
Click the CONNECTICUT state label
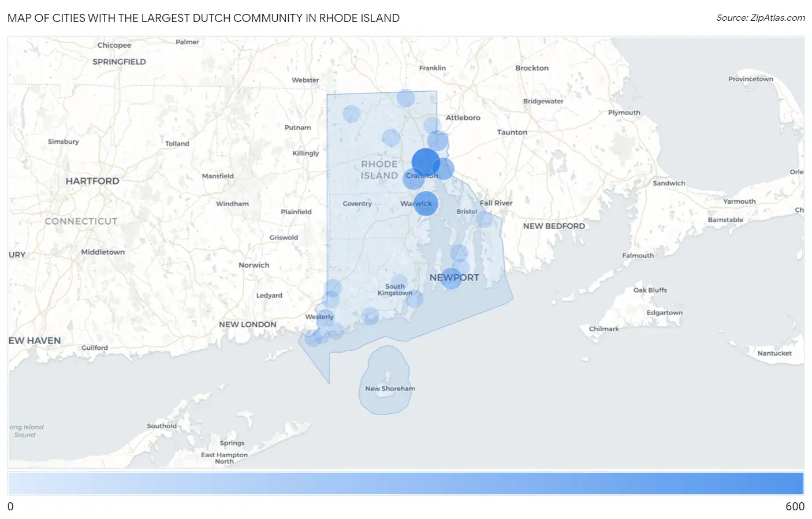81,222
